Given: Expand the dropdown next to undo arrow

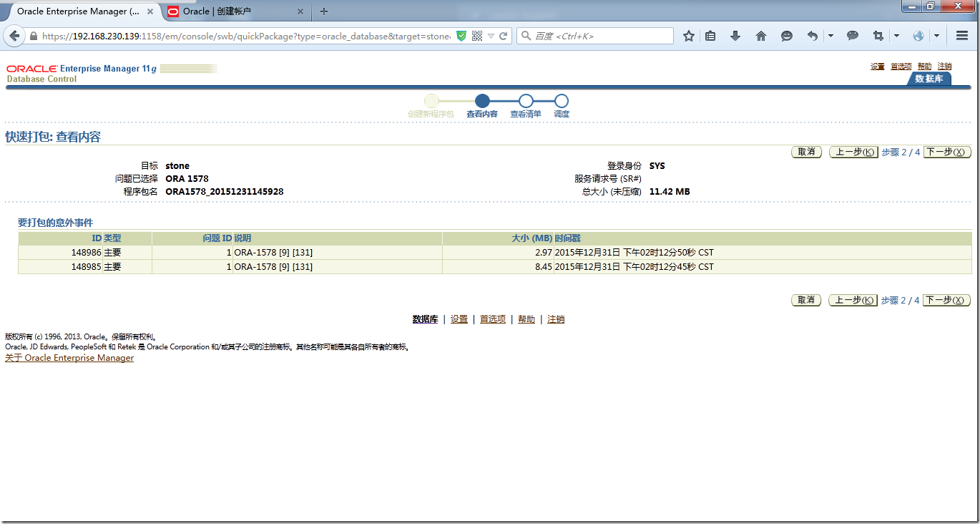Looking at the screenshot, I should point(830,36).
